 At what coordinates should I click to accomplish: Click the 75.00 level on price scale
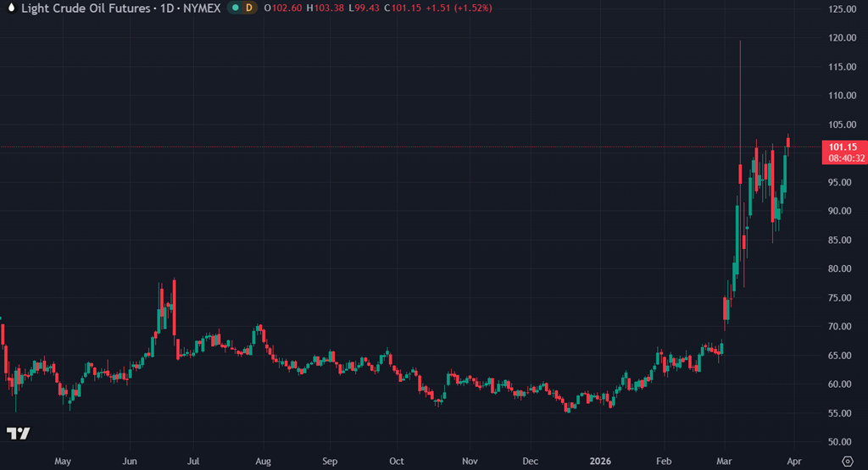(x=841, y=298)
